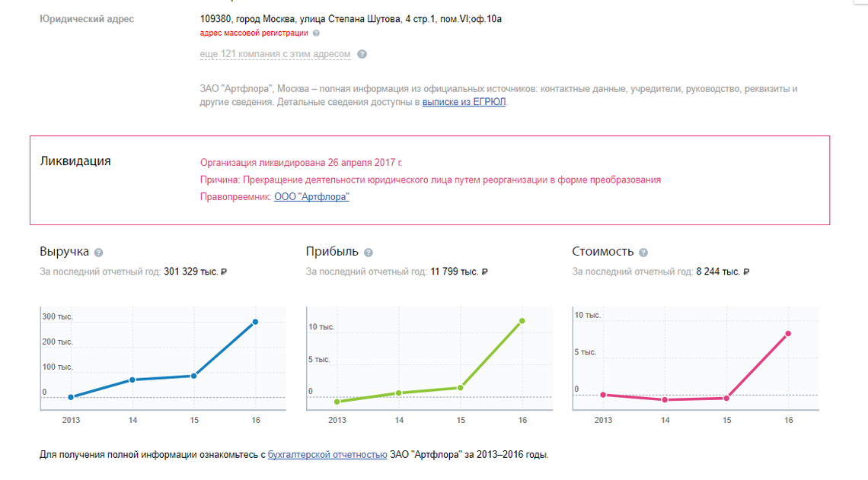Select the 2015 data point on Прибыль chart

(461, 388)
